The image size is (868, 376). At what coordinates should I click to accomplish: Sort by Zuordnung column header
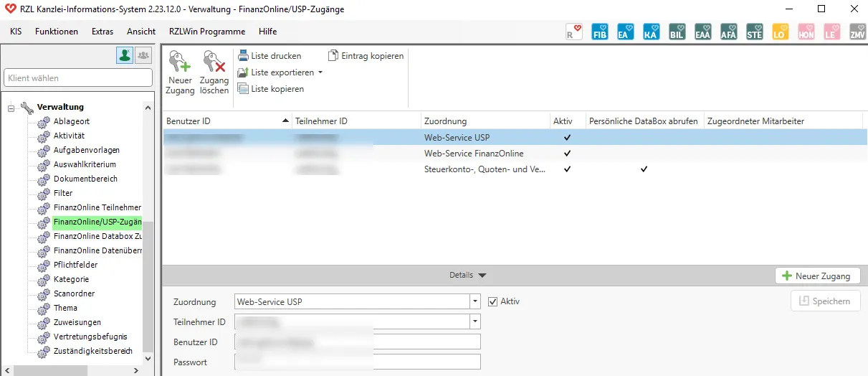(x=485, y=121)
